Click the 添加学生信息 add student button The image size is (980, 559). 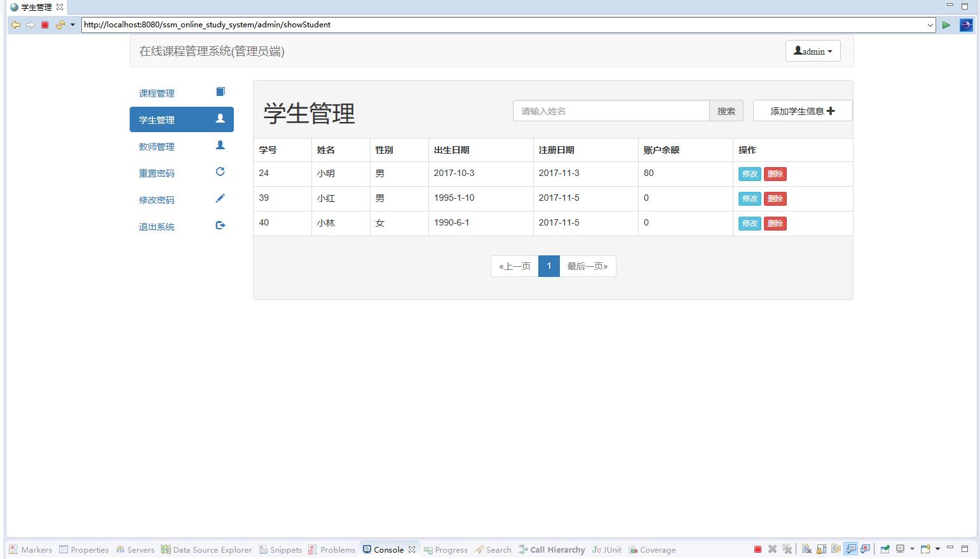tap(802, 111)
